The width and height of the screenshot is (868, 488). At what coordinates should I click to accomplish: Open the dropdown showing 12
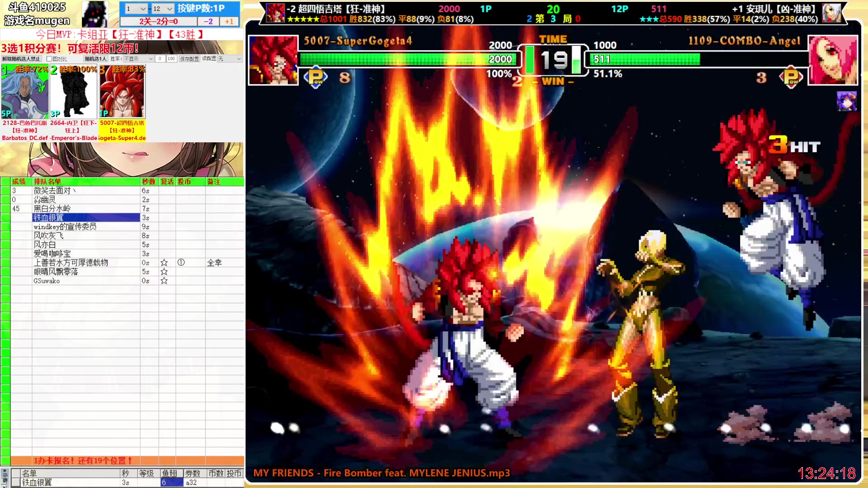coord(162,9)
